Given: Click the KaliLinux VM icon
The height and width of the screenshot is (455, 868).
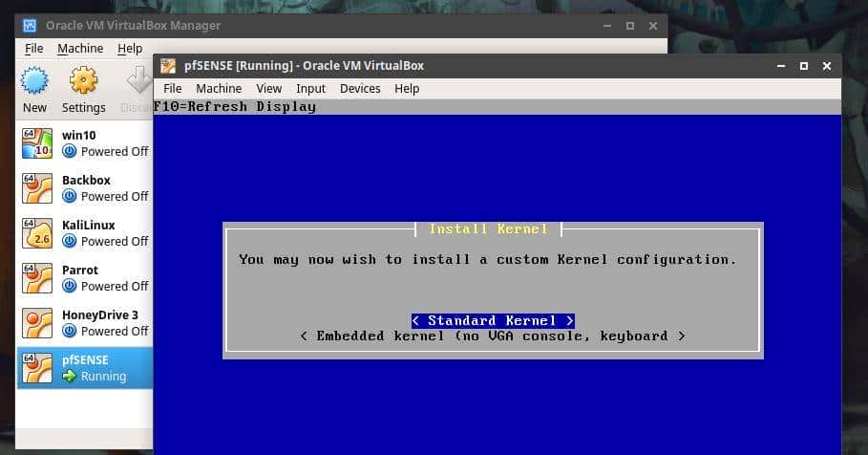Looking at the screenshot, I should 36,233.
